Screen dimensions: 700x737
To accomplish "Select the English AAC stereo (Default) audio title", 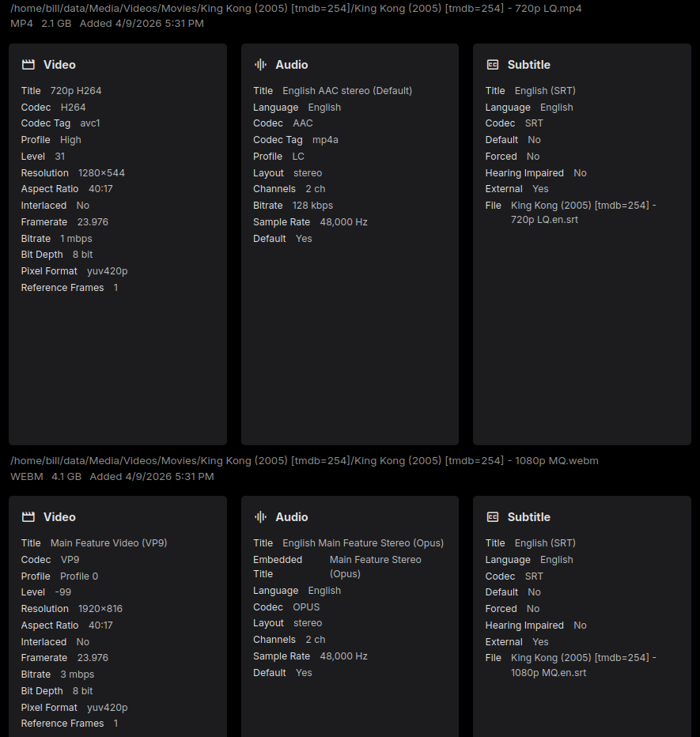I will click(x=347, y=91).
